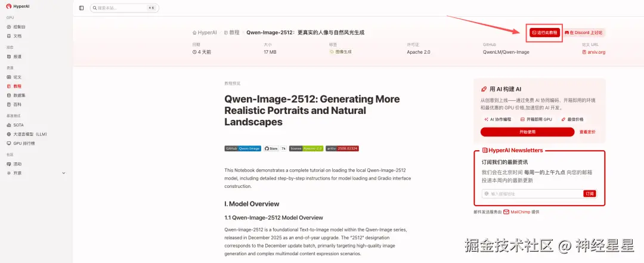Click the arXiv 2508.02324 badge
The height and width of the screenshot is (263, 644).
[x=342, y=148]
